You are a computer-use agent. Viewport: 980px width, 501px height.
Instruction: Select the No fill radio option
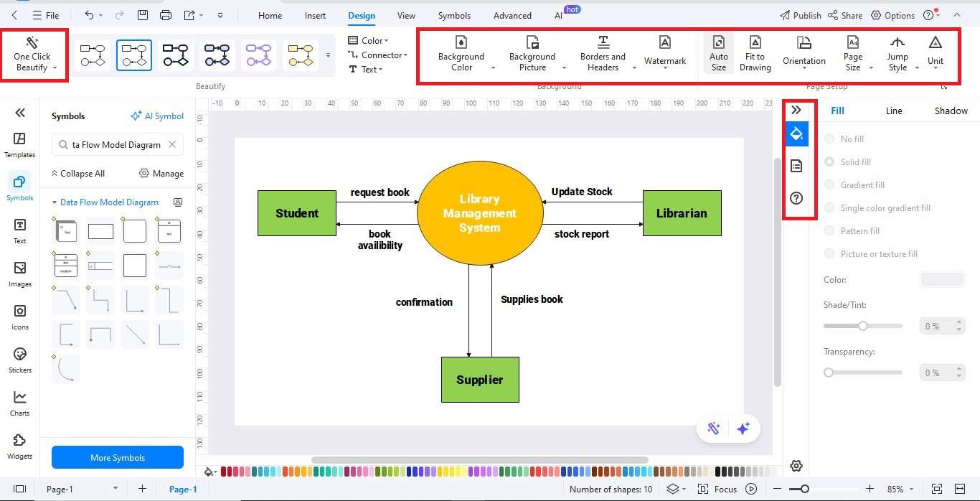tap(830, 139)
